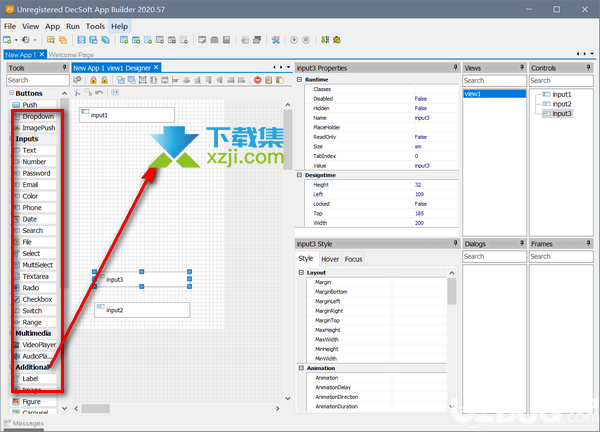The image size is (600, 432).
Task: Open the App menu
Action: click(x=52, y=26)
